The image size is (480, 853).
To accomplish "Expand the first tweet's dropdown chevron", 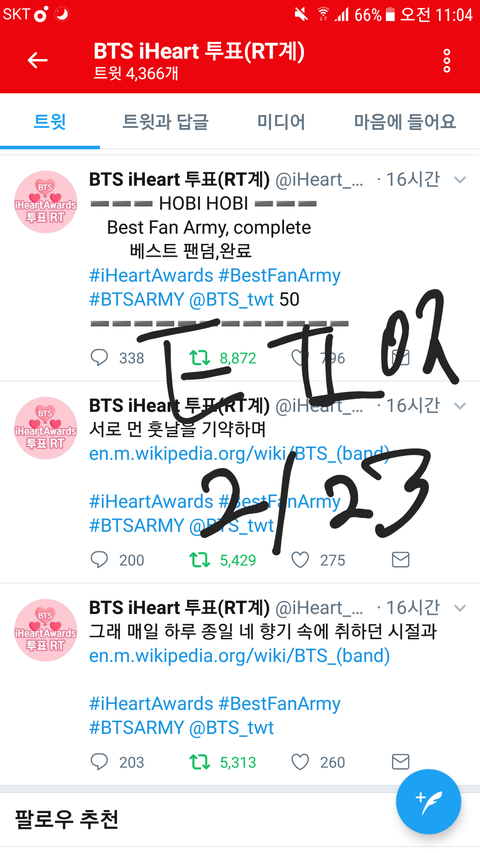I will click(x=460, y=180).
